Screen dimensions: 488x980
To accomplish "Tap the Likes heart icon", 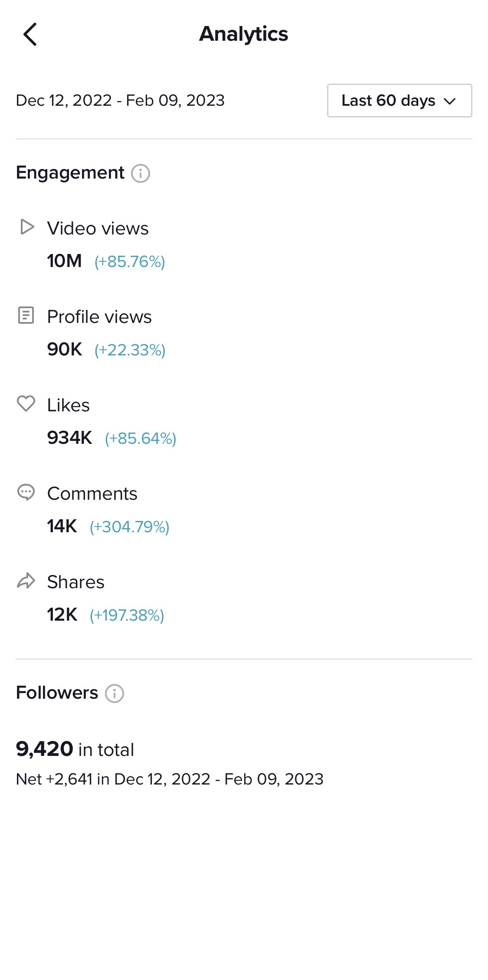I will coord(26,404).
